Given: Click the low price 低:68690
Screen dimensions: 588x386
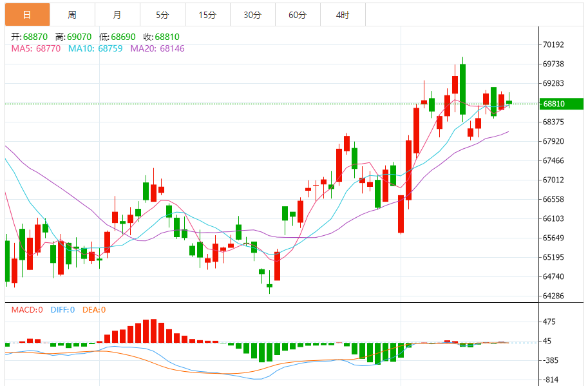Looking at the screenshot, I should (117, 37).
